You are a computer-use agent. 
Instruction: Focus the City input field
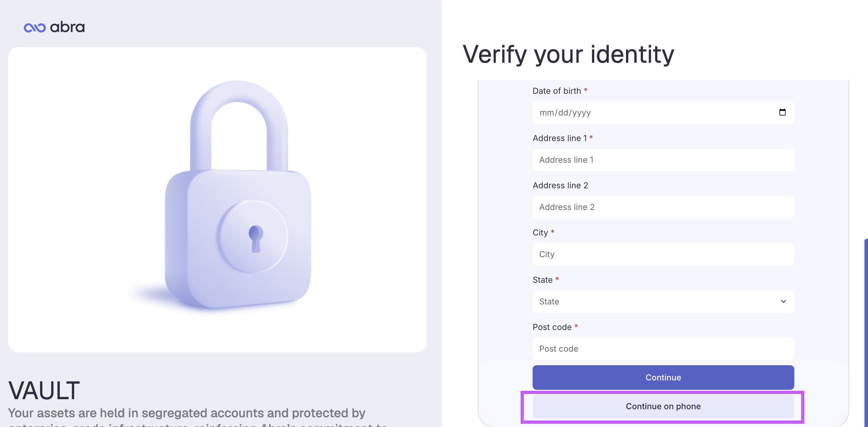[x=663, y=254]
